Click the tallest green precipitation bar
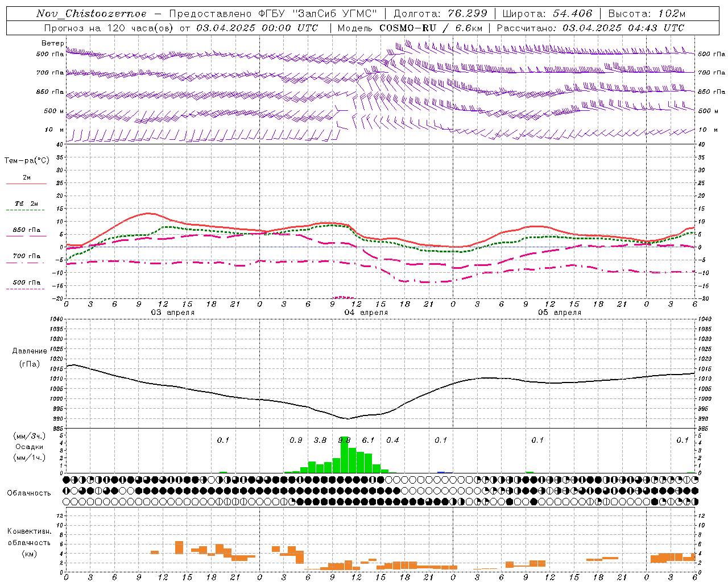Image resolution: width=728 pixels, height=582 pixels. tap(344, 455)
